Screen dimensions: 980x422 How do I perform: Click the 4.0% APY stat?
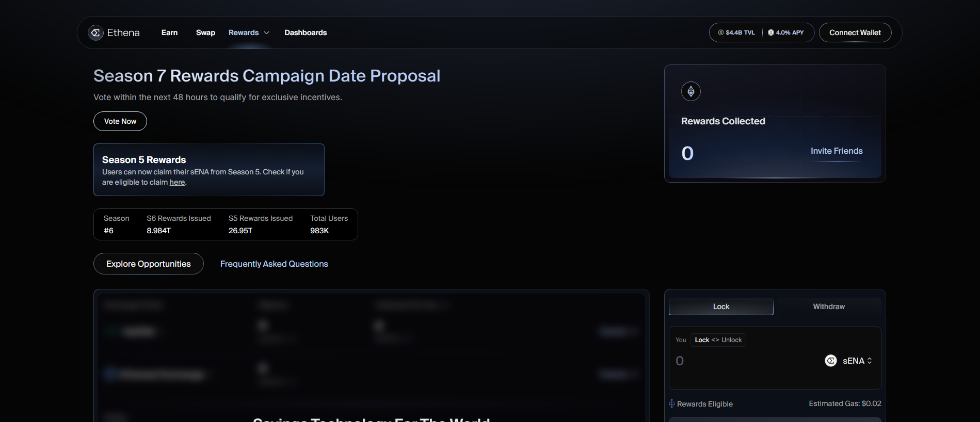pos(785,33)
